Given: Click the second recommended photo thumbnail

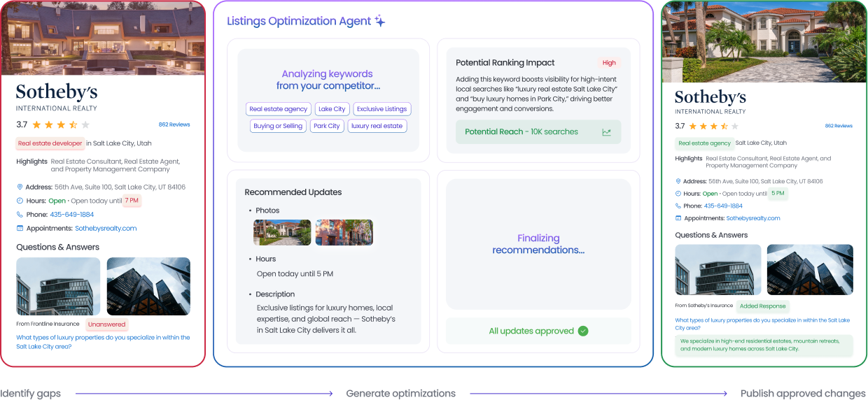Looking at the screenshot, I should click(344, 232).
